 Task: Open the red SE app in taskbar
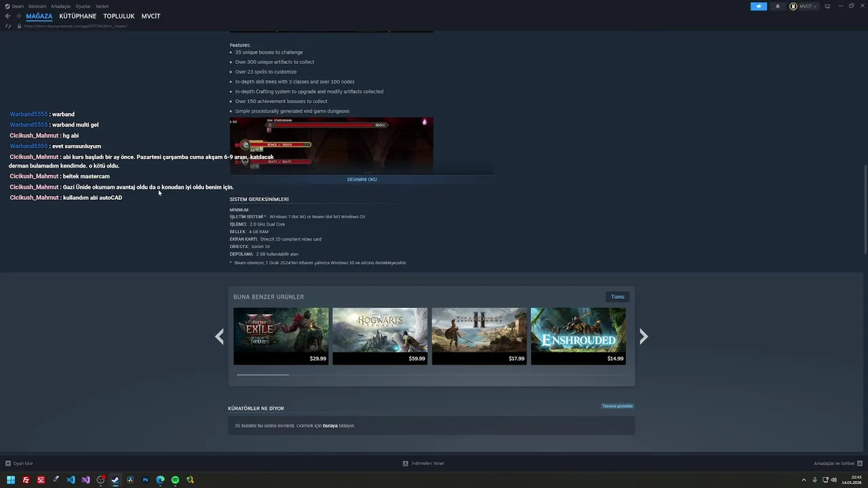click(41, 480)
